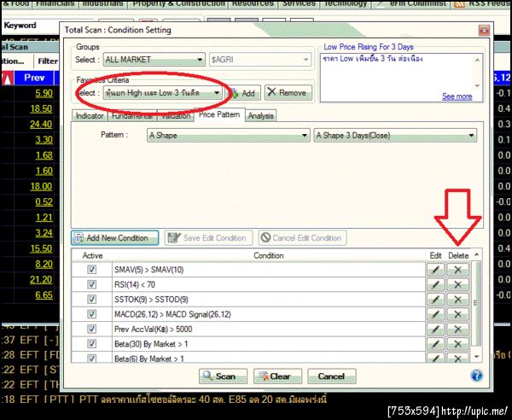Click description box scroll up arrow
The image size is (512, 420).
point(477,60)
